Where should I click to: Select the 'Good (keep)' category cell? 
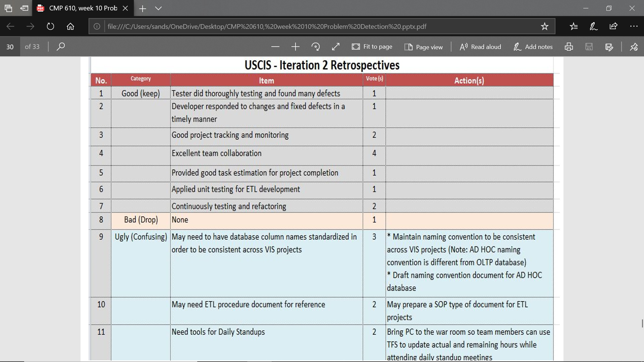click(x=141, y=94)
